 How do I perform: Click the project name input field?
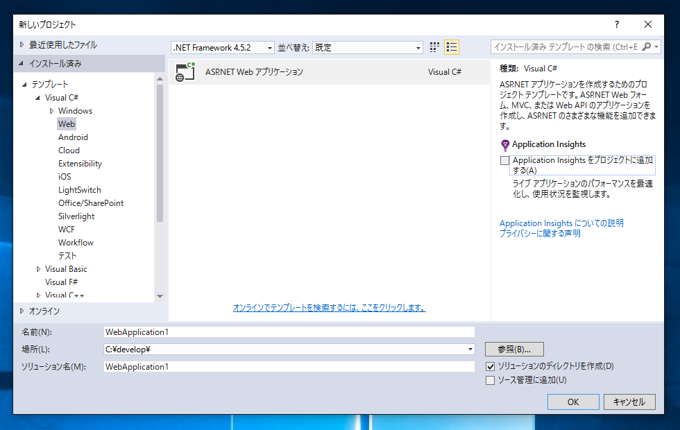click(289, 332)
